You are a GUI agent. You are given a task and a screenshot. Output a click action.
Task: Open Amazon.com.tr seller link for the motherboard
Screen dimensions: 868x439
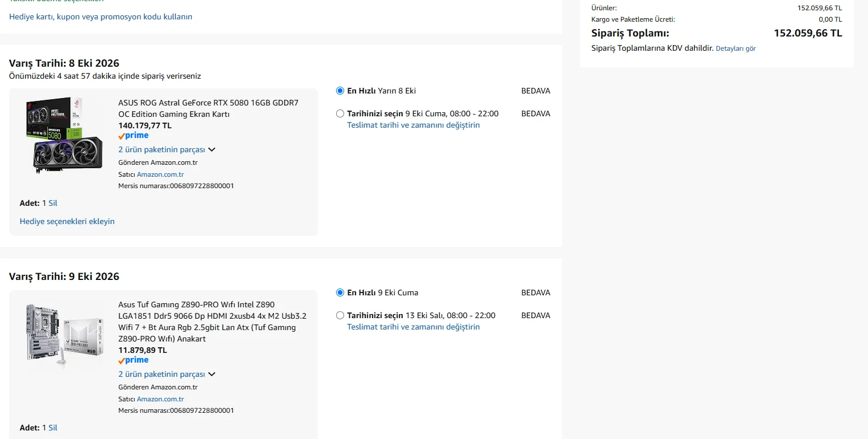point(160,399)
